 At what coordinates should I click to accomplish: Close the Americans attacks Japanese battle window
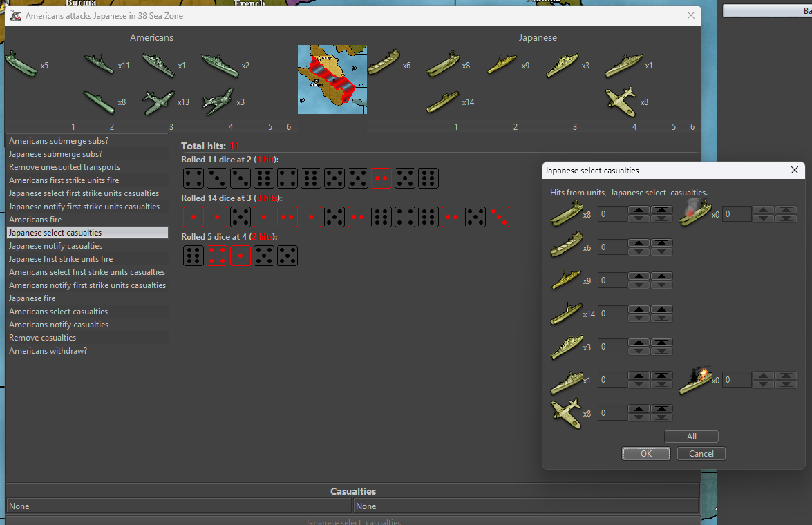691,15
